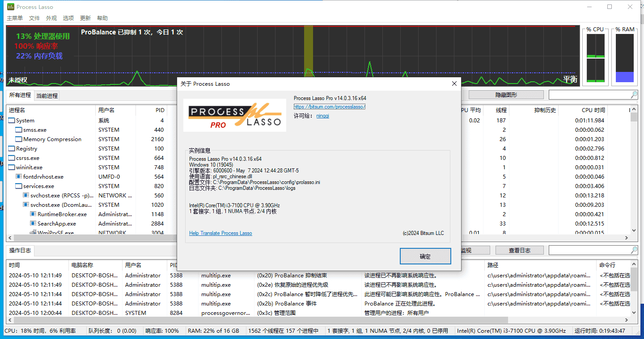The height and width of the screenshot is (339, 644).
Task: Click the magnifier icon in process search box
Action: [634, 95]
